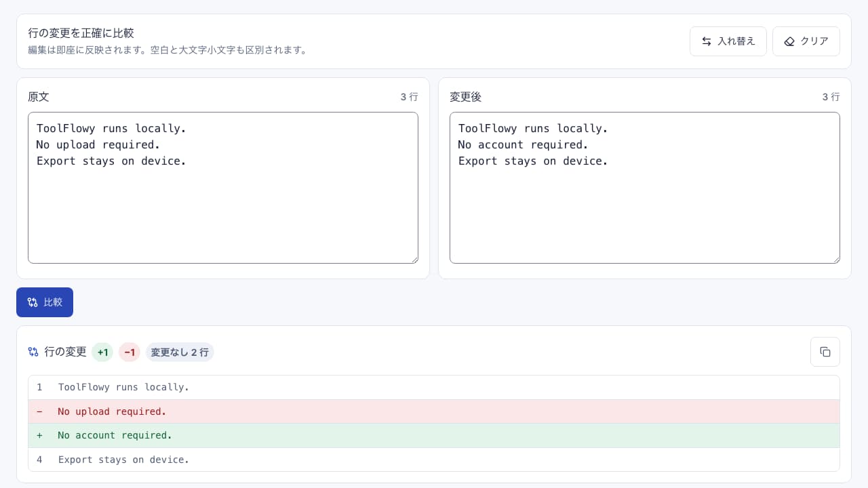Click the 行の変更 results heading
Image resolution: width=868 pixels, height=488 pixels.
tap(65, 352)
